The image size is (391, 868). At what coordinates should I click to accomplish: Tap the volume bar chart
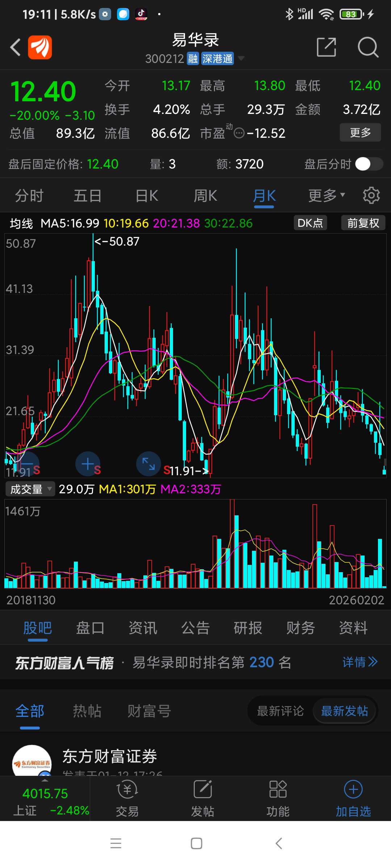(x=195, y=544)
